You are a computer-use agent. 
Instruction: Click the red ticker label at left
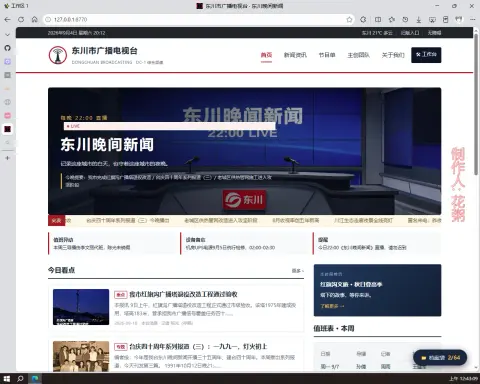coord(56,220)
